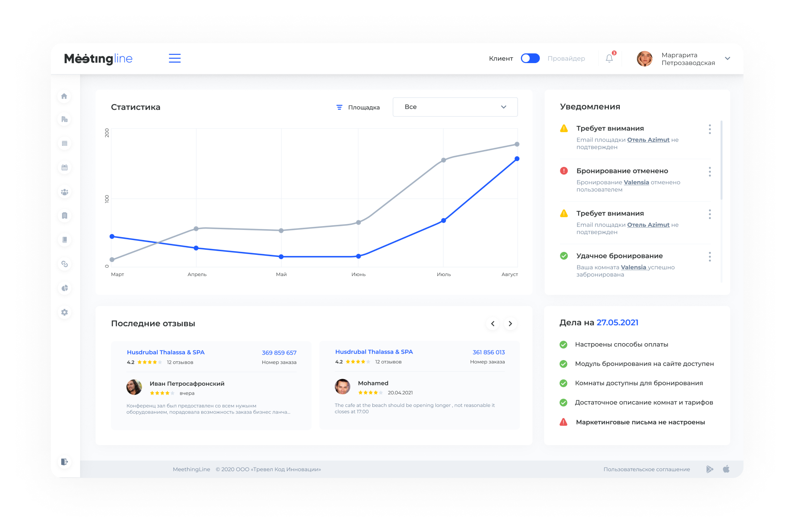
Task: Open Пользовательское соглашение link
Action: coord(646,469)
